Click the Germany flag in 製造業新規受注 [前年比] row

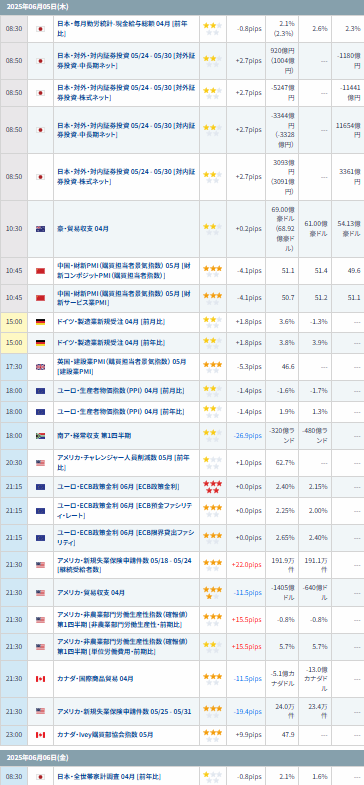[41, 343]
